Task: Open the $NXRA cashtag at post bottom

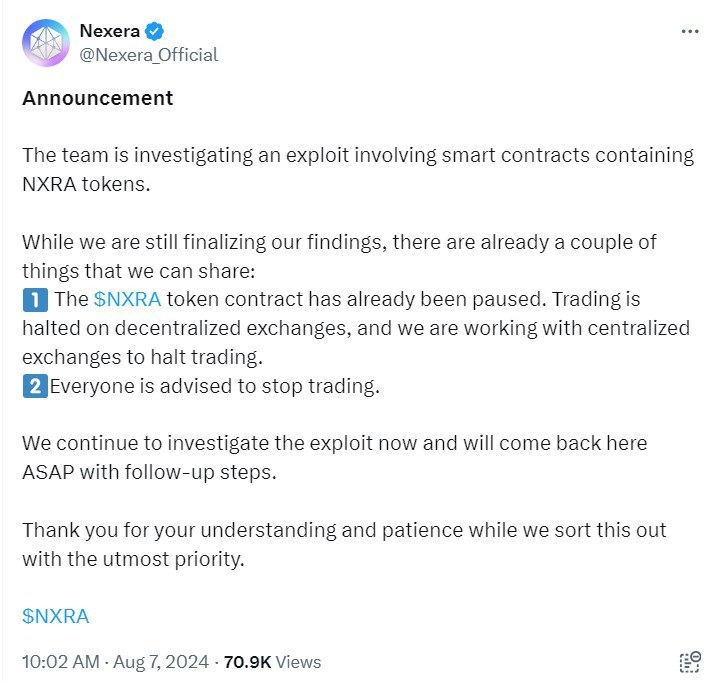Action: point(56,616)
